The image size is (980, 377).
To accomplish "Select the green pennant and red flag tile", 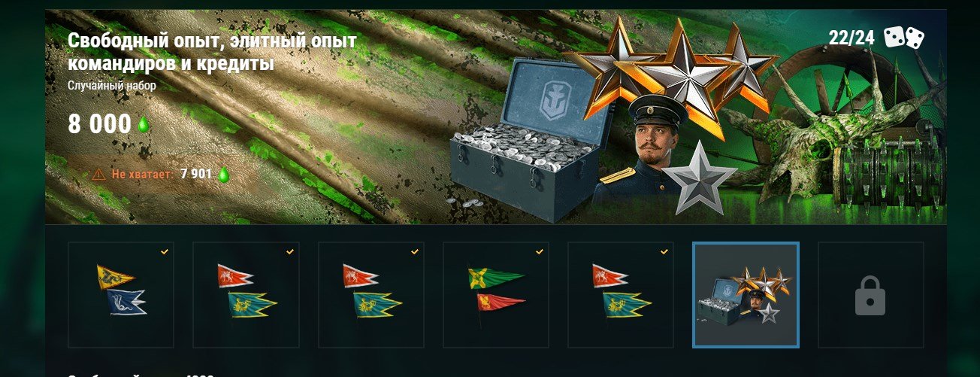I will (496, 295).
